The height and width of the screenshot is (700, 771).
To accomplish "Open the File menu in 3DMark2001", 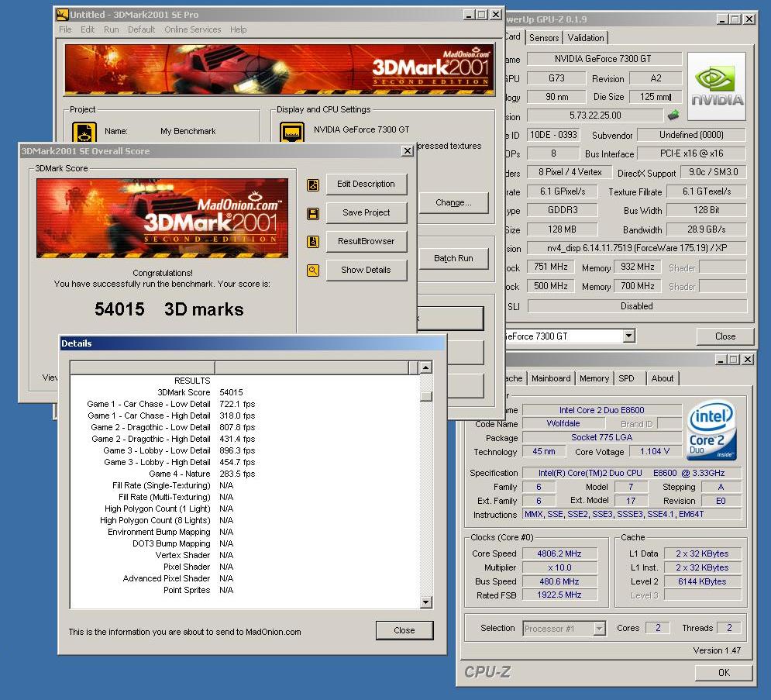I will point(65,29).
